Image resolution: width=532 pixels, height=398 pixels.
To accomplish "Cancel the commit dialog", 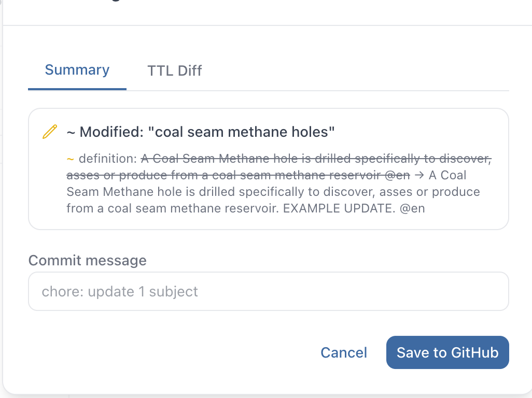I will [343, 352].
